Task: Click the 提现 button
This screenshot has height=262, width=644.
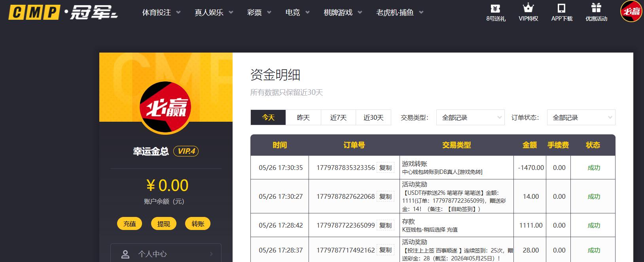Action: pyautogui.click(x=164, y=224)
